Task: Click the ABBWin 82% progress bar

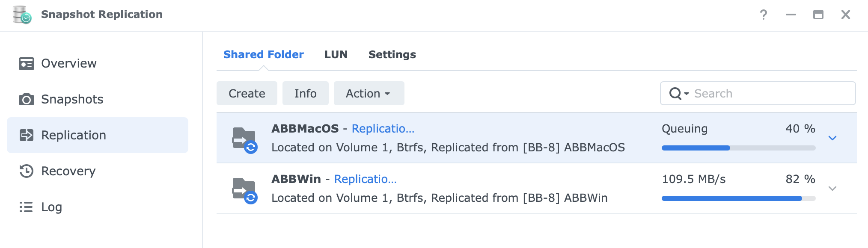Action: click(738, 198)
